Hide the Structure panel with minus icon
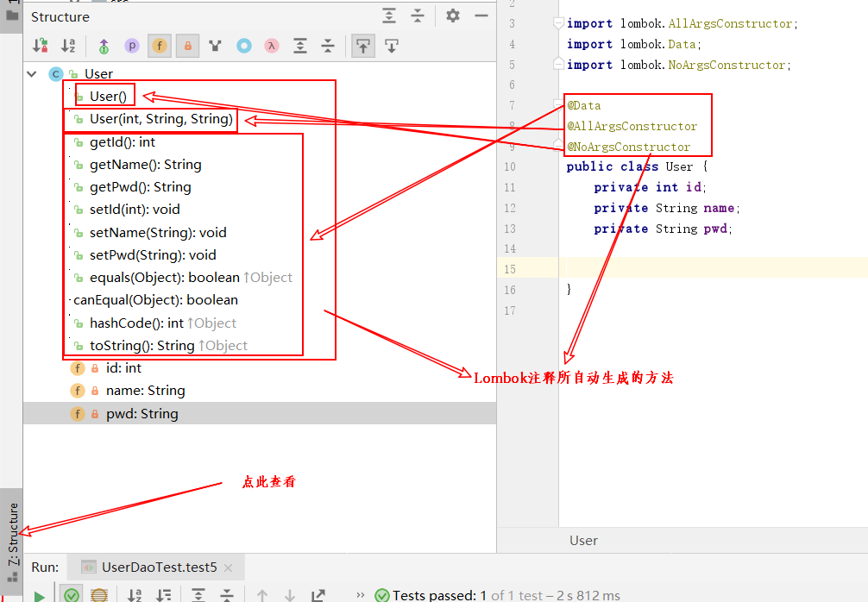The width and height of the screenshot is (868, 602). coord(481,16)
